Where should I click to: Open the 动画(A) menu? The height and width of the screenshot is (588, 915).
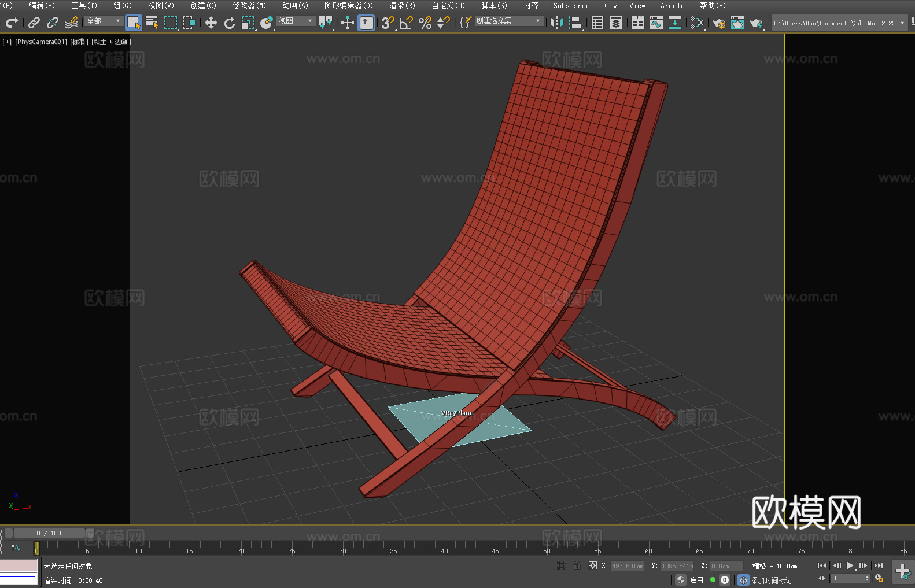coord(295,5)
